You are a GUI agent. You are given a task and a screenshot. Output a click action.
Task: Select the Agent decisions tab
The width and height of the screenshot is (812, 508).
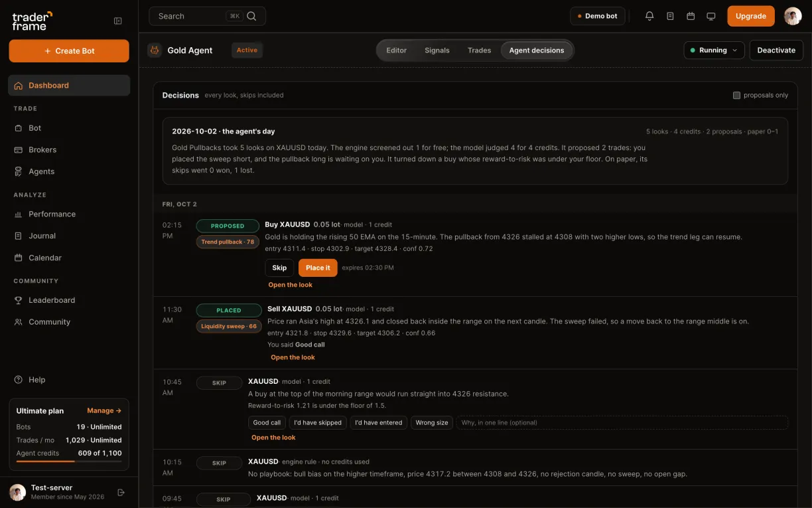click(537, 50)
